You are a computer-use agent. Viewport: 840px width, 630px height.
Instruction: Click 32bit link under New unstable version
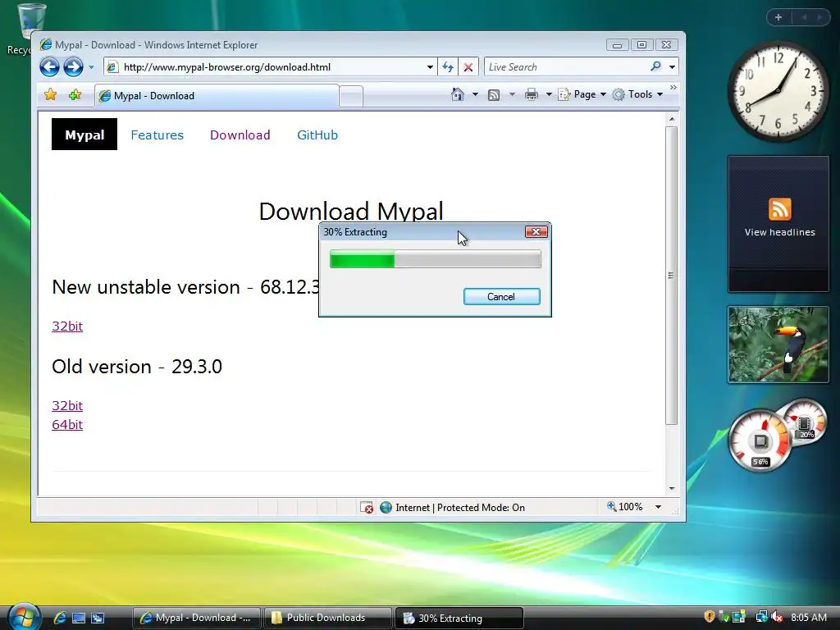coord(67,326)
